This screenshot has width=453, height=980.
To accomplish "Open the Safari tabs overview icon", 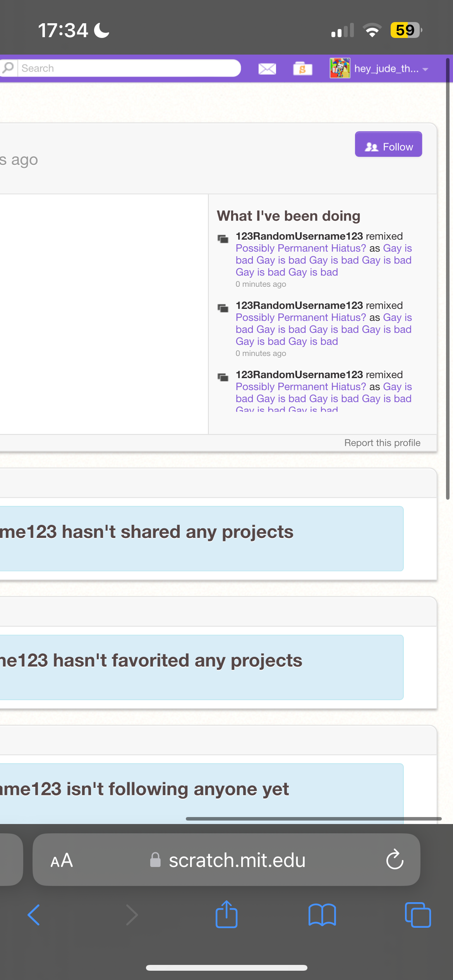I will coord(418,915).
